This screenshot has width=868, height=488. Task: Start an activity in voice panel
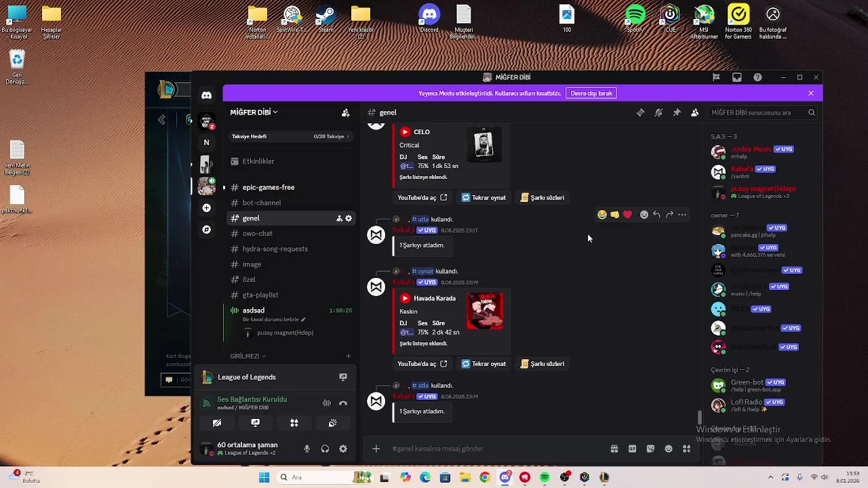click(294, 423)
